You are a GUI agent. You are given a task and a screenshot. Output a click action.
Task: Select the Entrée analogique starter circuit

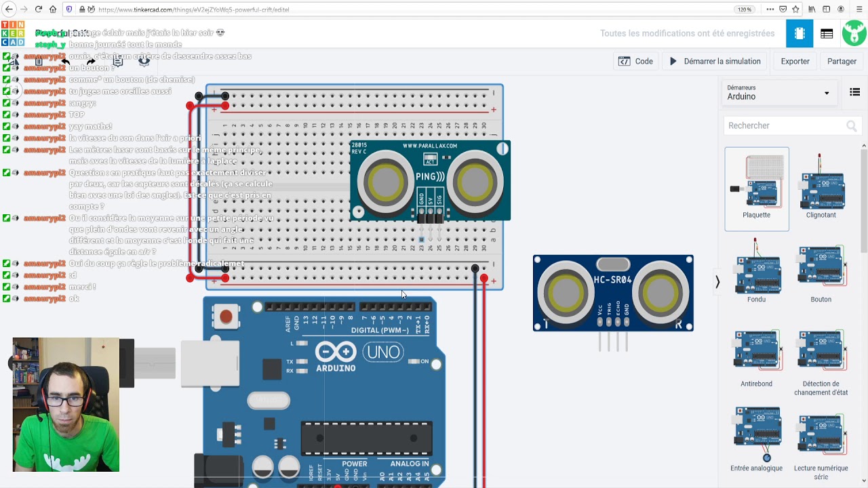pyautogui.click(x=757, y=439)
